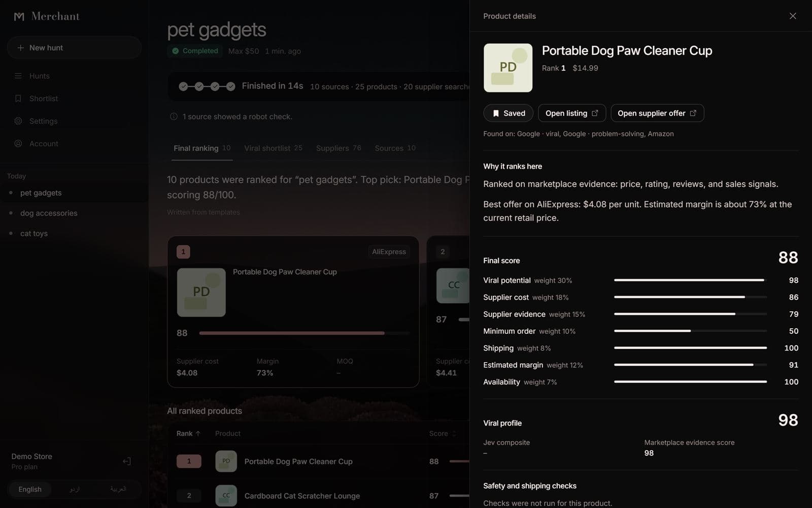Switch the language to English
This screenshot has width=812, height=508.
point(30,489)
